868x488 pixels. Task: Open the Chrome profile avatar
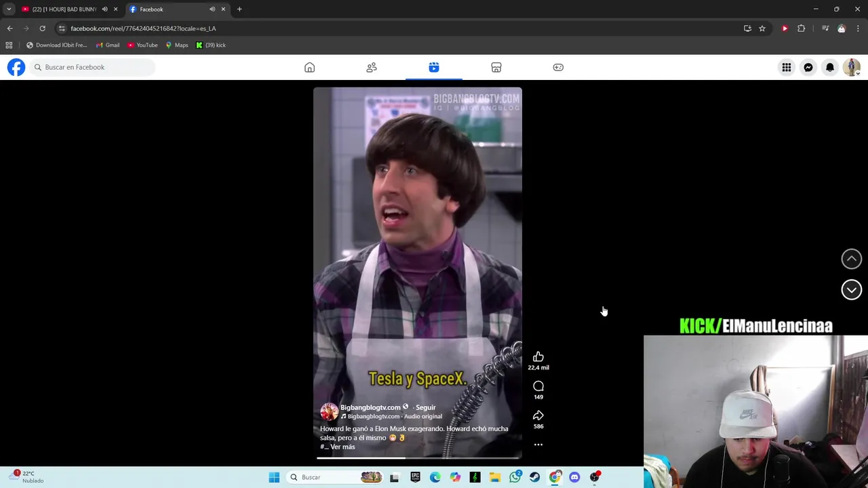(842, 28)
